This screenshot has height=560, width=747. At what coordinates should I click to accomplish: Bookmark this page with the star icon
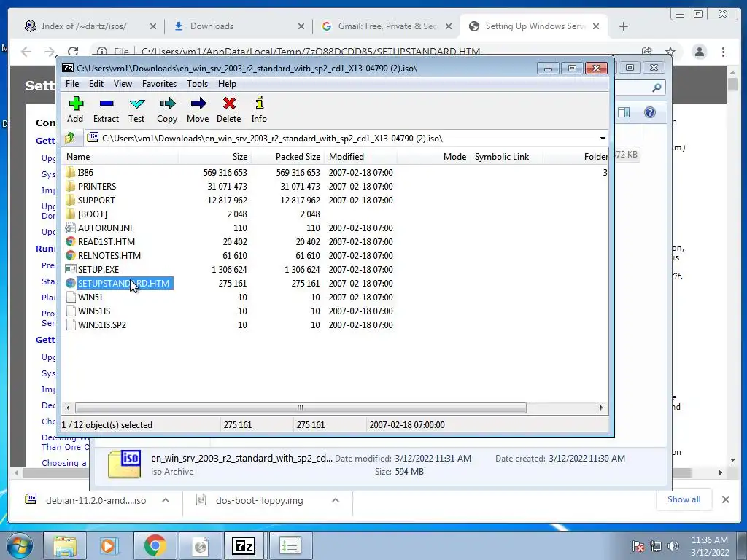tap(670, 52)
